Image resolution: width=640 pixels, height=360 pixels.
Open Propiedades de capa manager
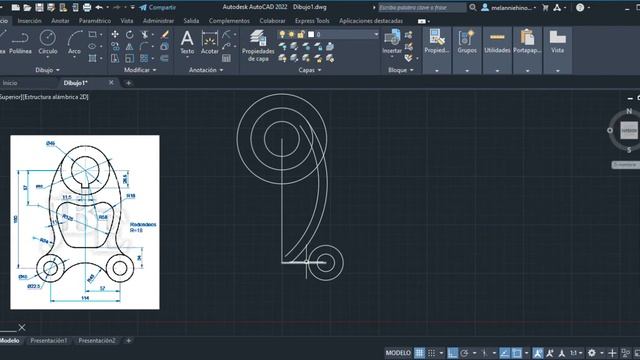tap(258, 46)
